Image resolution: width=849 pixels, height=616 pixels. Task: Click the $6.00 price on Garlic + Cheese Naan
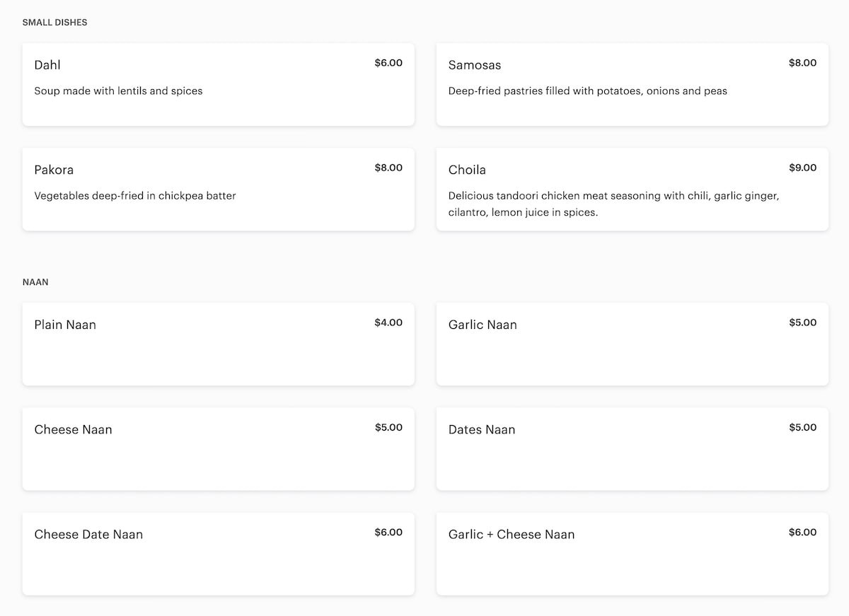[802, 533]
